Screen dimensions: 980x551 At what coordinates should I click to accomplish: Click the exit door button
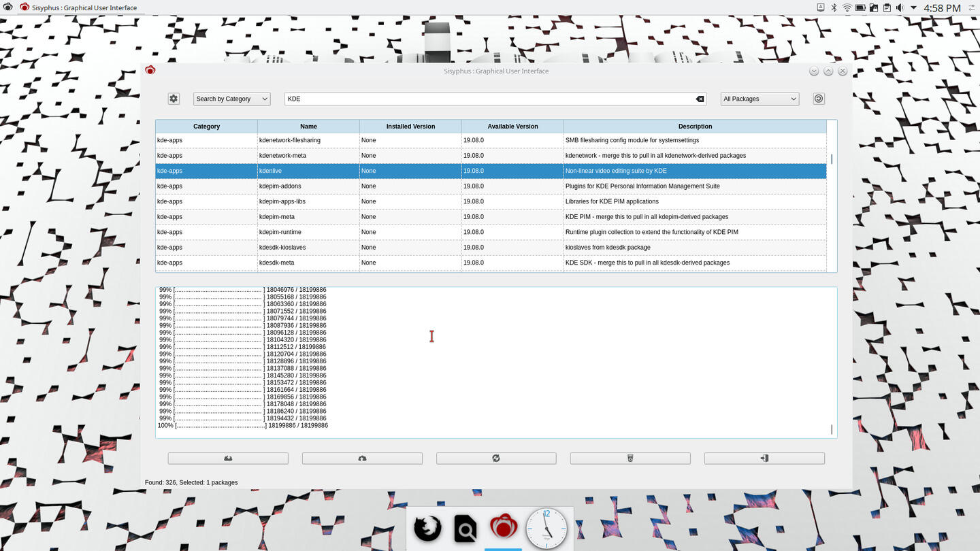click(764, 458)
